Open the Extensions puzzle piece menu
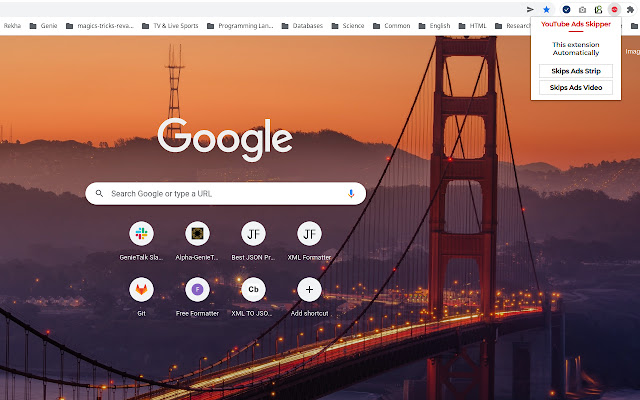640x400 pixels. click(631, 9)
